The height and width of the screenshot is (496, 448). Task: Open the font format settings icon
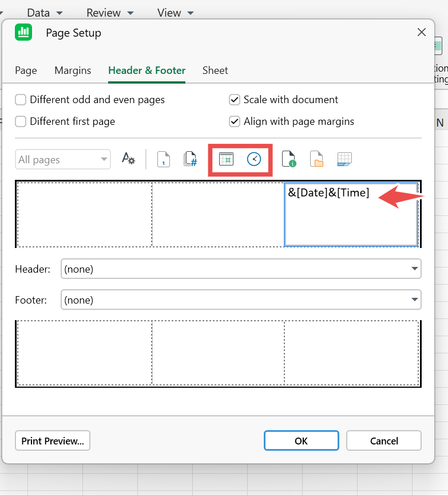click(128, 159)
